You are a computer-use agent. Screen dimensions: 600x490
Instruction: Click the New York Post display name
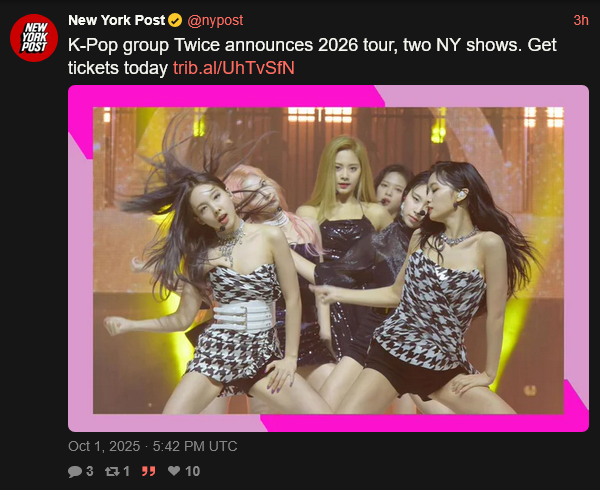click(x=117, y=20)
